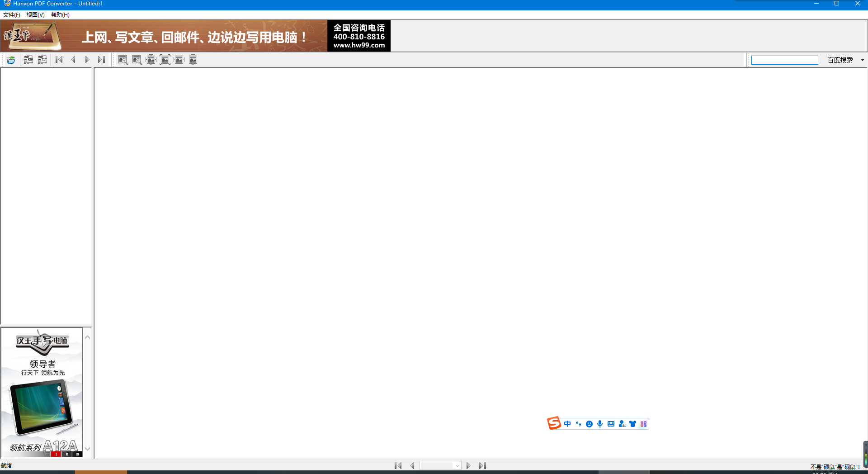Viewport: 868px width, 474px height.
Task: Toggle Chinese punctuation on Sogou bar
Action: 578,424
